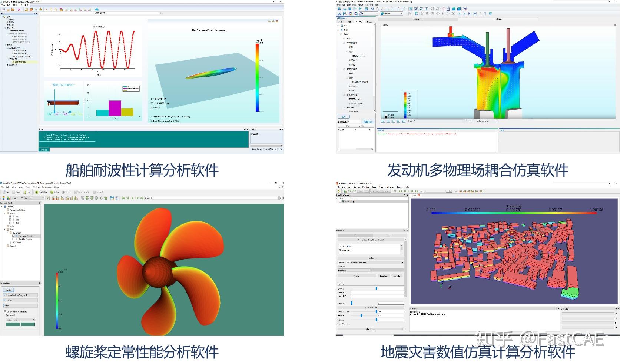Click the play animation icon in the playback controls
This screenshot has height=364, width=620.
tap(132, 198)
